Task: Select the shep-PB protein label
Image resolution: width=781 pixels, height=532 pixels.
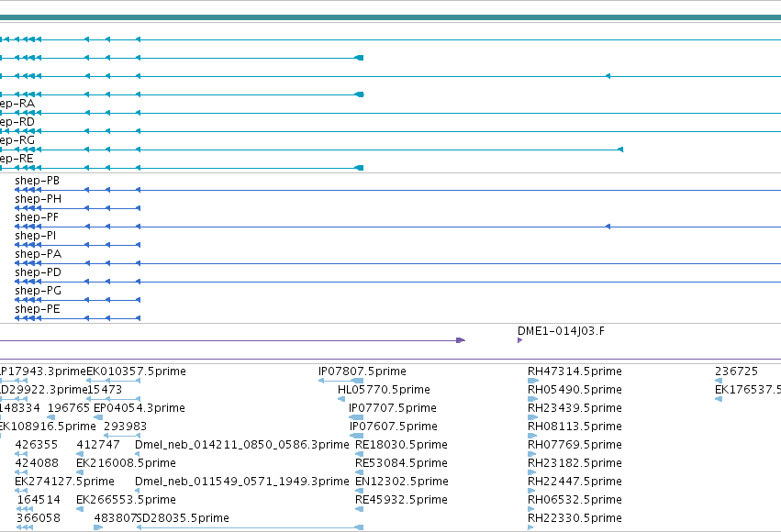Action: 37,181
